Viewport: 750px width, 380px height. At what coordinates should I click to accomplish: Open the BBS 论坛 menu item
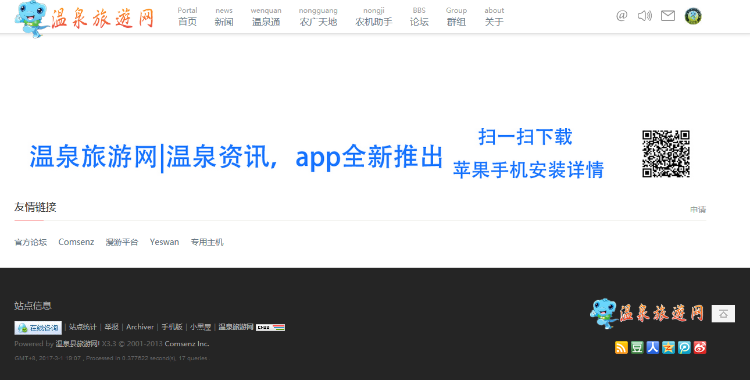(x=419, y=17)
